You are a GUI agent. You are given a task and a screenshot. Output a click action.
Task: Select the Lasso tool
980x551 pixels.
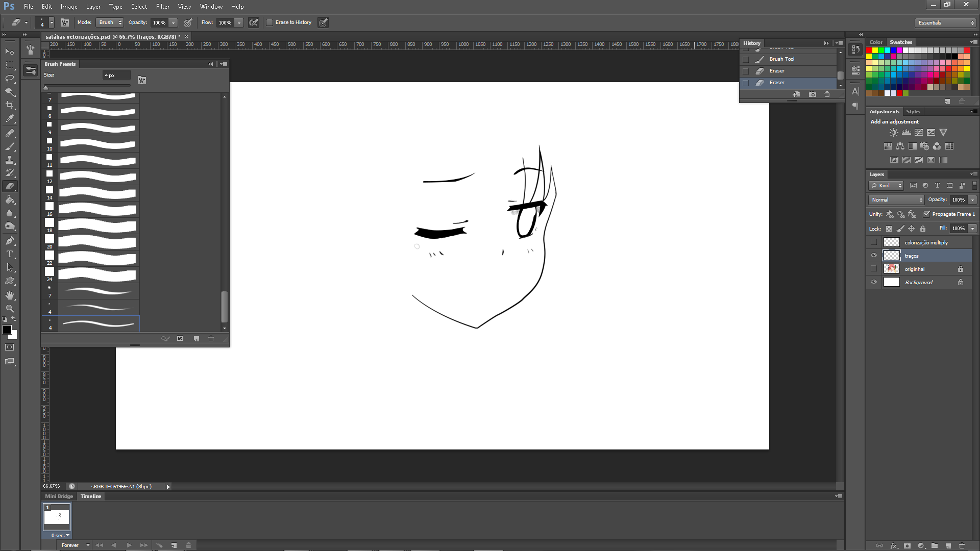click(x=10, y=79)
